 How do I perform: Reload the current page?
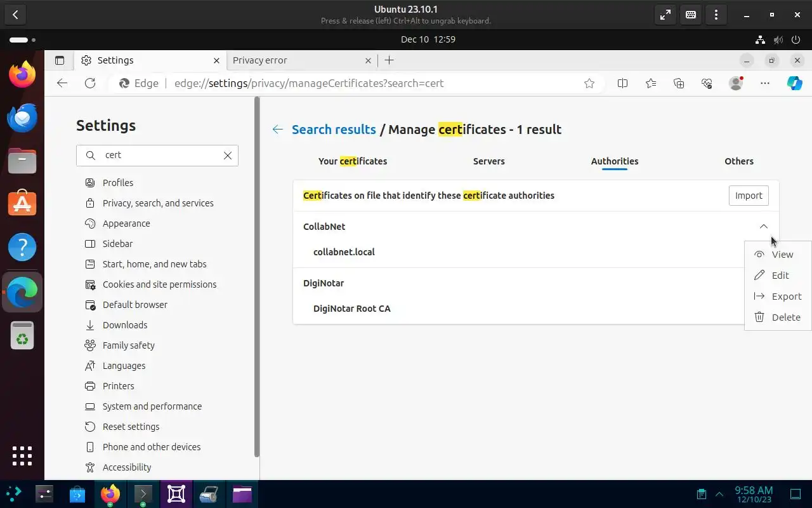tap(90, 83)
